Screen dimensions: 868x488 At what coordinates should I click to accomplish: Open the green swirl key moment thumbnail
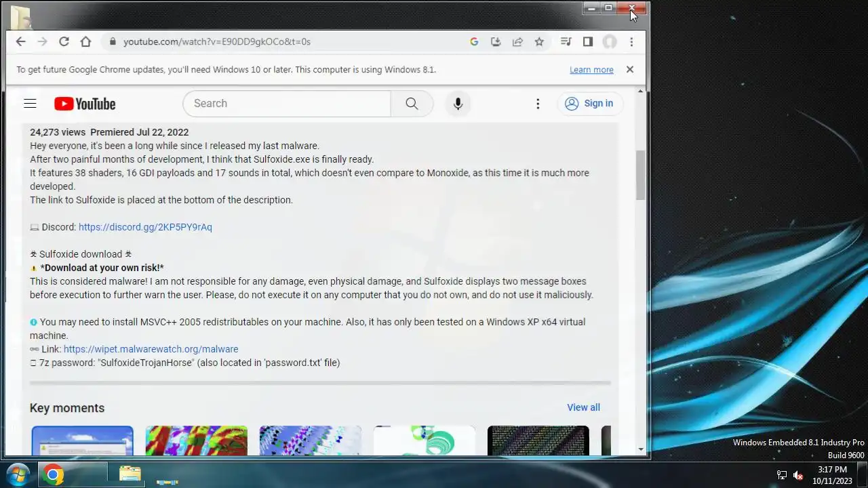pyautogui.click(x=424, y=441)
